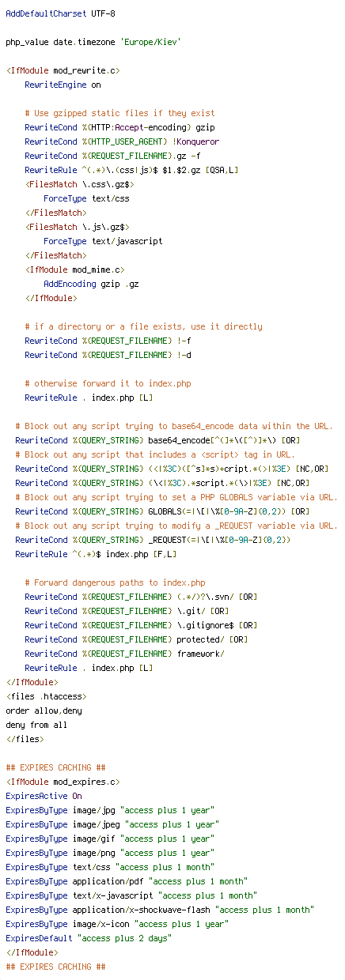
Task: Click the ExpiresByType 'text/css' line
Action: click(x=110, y=867)
